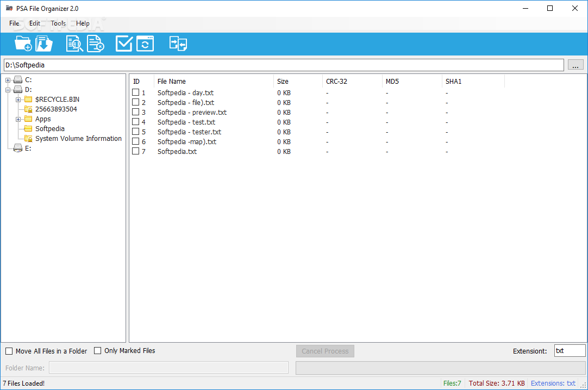Open the Tools menu
The width and height of the screenshot is (588, 390).
pyautogui.click(x=58, y=23)
